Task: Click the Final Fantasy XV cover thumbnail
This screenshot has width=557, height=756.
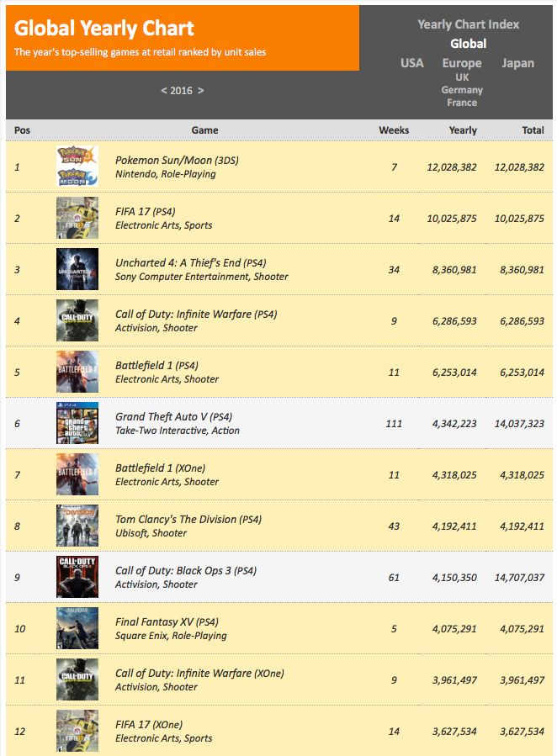Action: (x=77, y=628)
